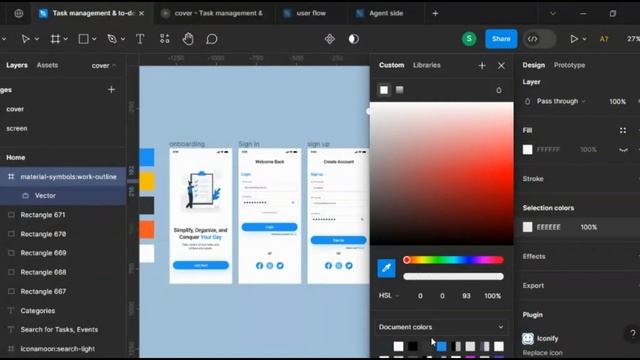Image resolution: width=640 pixels, height=360 pixels.
Task: Add a new color style plus icon
Action: click(482, 65)
